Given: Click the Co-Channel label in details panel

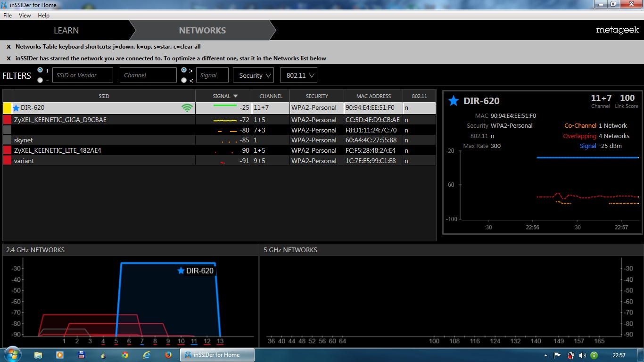Looking at the screenshot, I should point(580,126).
